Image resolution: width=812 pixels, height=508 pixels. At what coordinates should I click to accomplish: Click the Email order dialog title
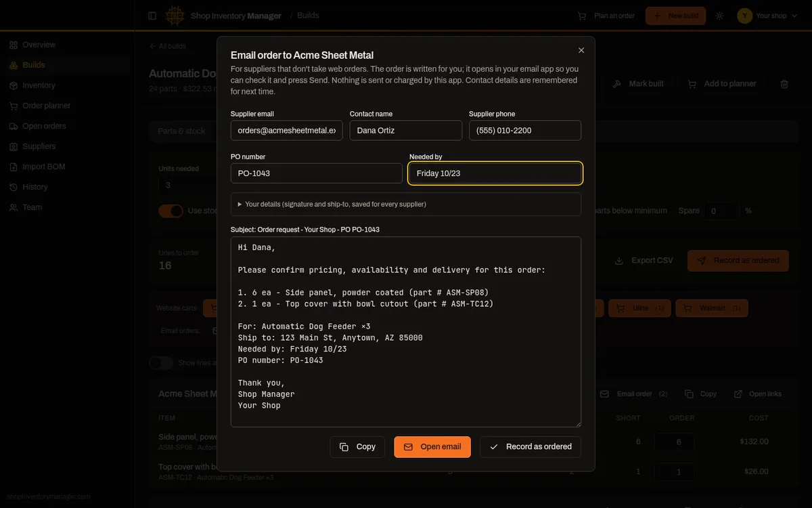[302, 56]
